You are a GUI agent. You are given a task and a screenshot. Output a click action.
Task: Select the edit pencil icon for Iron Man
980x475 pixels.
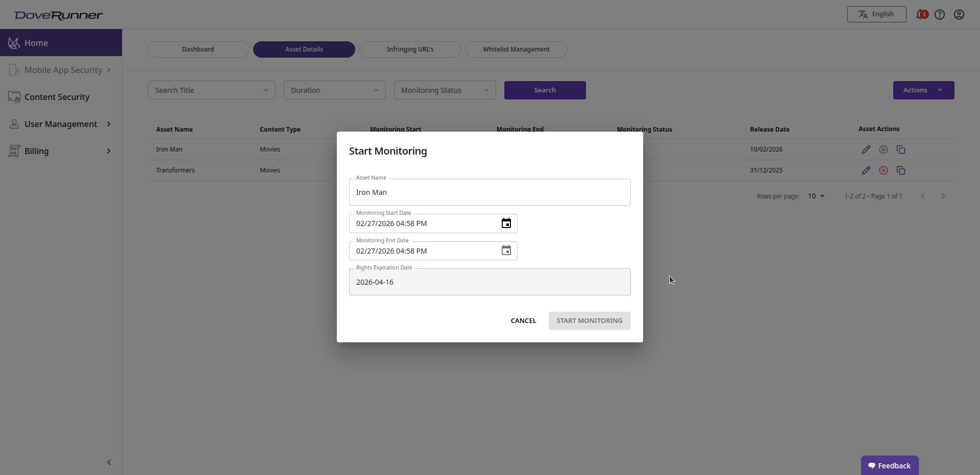pos(866,149)
